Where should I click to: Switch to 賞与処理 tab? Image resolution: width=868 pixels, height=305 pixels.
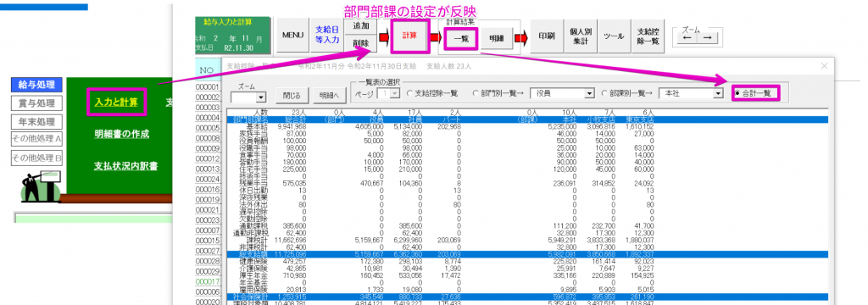click(36, 103)
